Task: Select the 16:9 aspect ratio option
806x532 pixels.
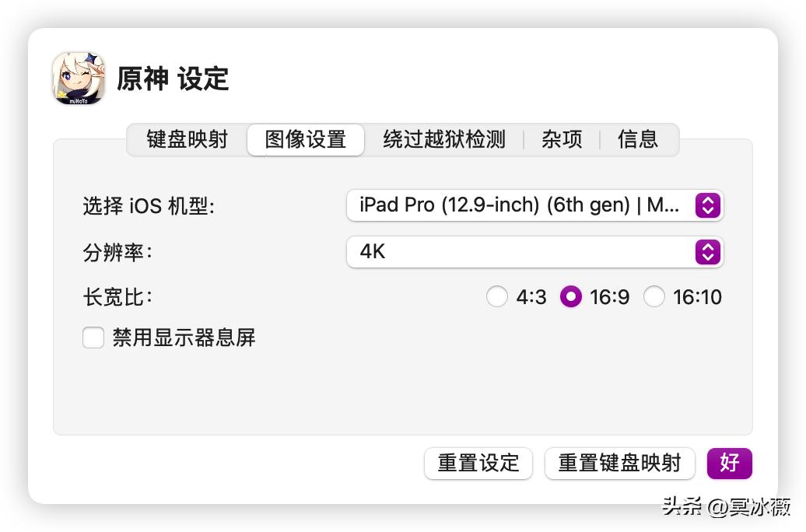Action: 570,296
